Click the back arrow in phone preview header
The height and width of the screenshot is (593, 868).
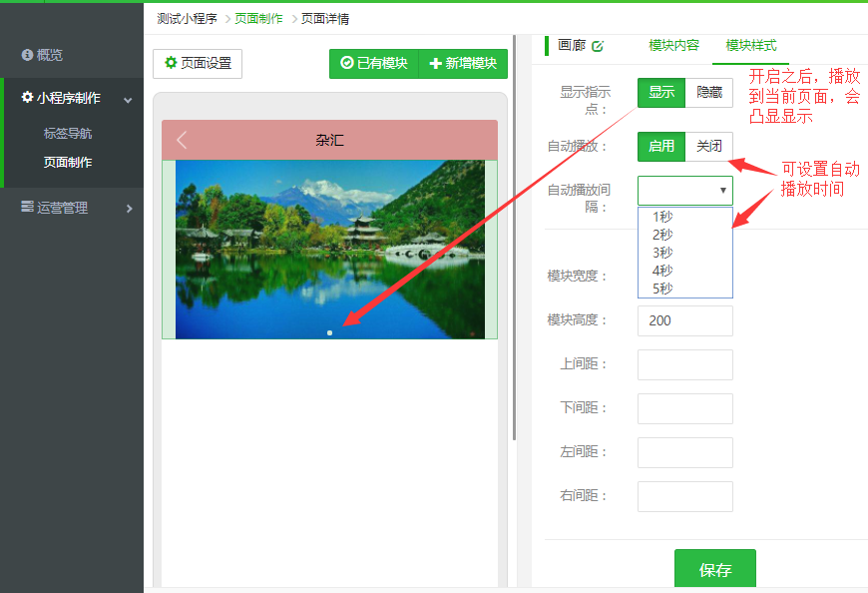click(x=182, y=140)
